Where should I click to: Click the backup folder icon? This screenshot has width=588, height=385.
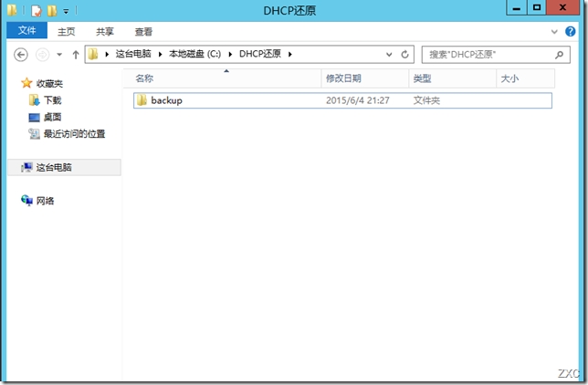pos(142,100)
